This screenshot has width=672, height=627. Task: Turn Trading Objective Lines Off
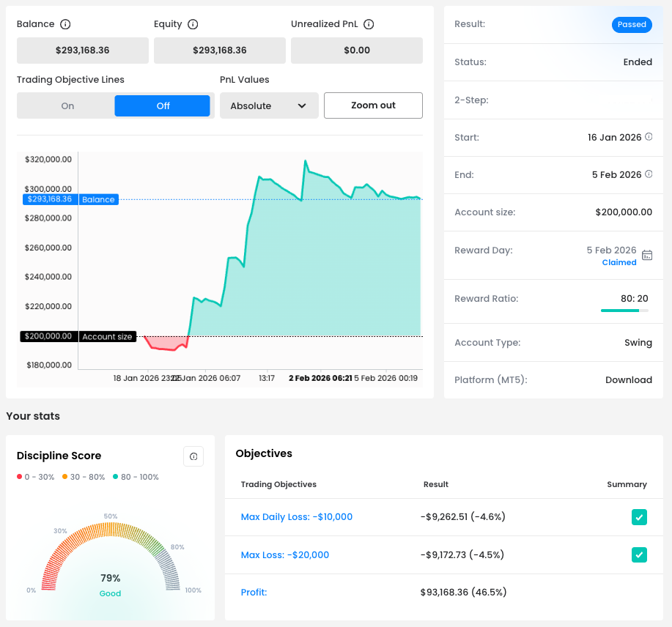[x=163, y=106]
